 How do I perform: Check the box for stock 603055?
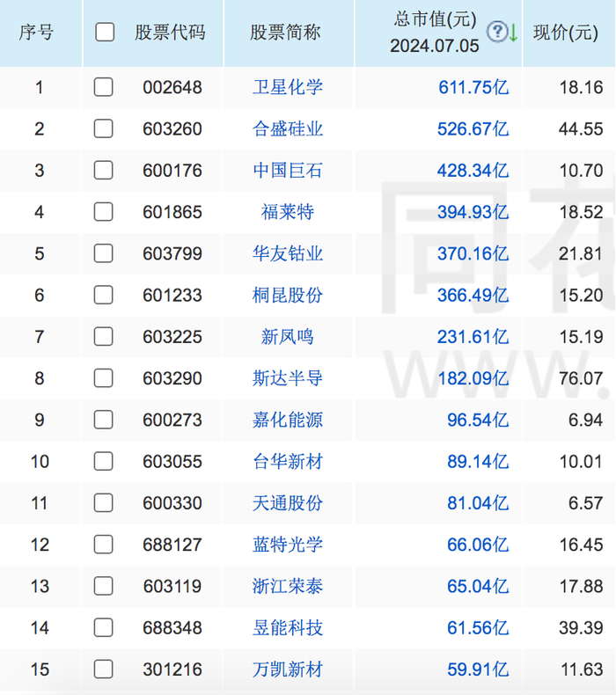coord(103,461)
